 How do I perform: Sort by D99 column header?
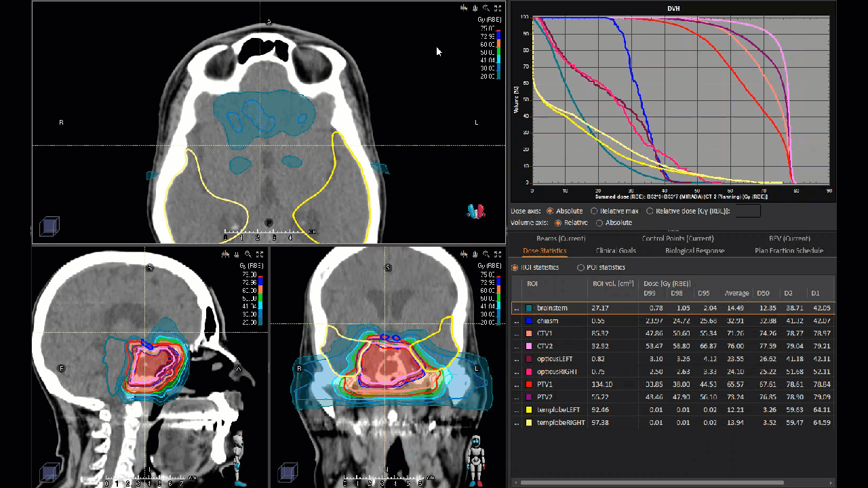coord(650,293)
